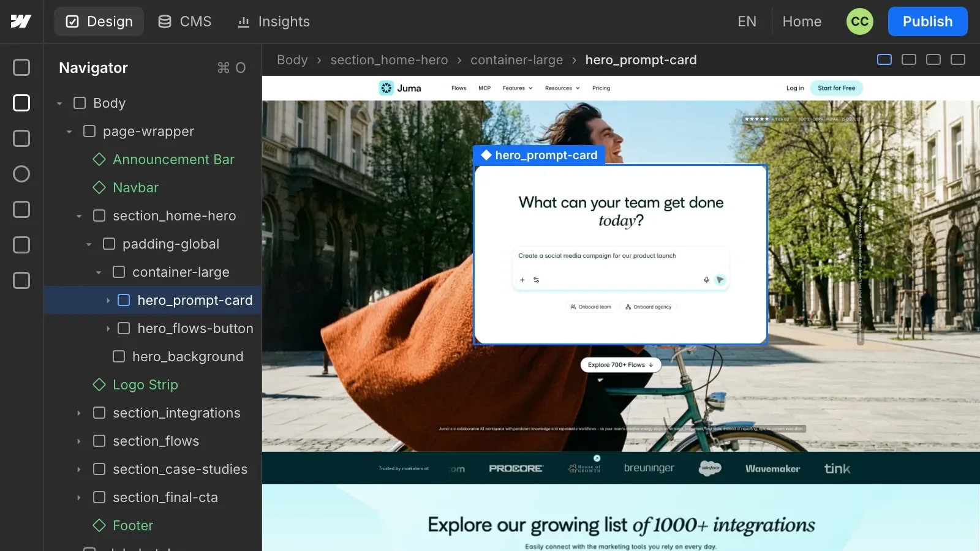
Task: Collapse the Body tree node
Action: pyautogui.click(x=59, y=103)
